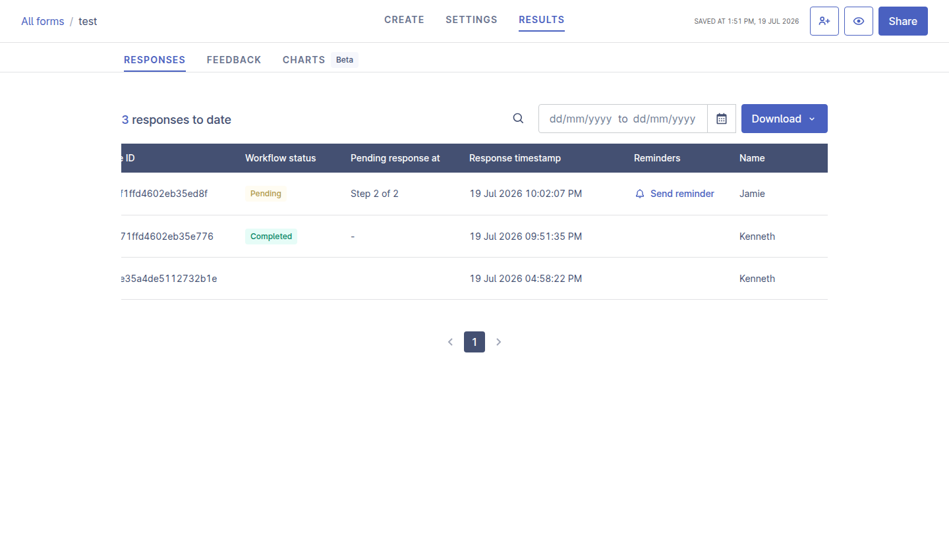The width and height of the screenshot is (949, 560).
Task: Click the Response timestamp column header
Action: (x=515, y=158)
